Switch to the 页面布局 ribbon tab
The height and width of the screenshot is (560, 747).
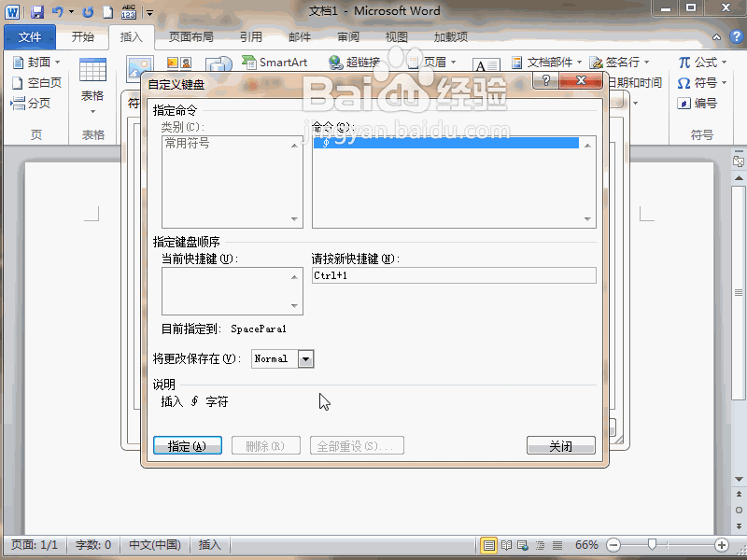[194, 36]
